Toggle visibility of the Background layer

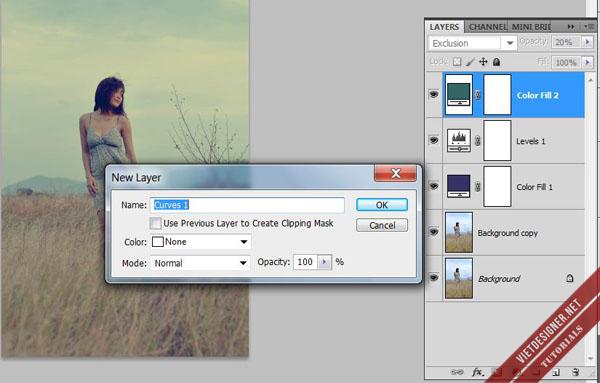tap(434, 277)
